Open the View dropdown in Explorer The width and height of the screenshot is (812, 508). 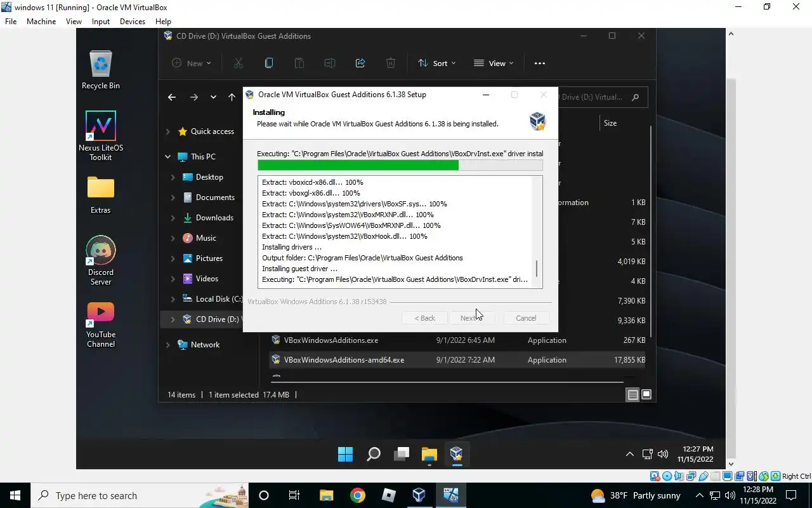(x=494, y=63)
